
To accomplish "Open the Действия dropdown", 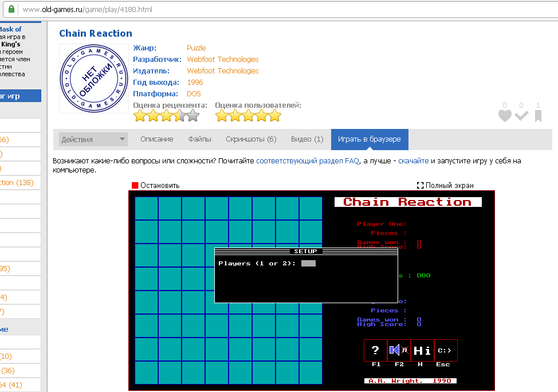I will tap(93, 139).
